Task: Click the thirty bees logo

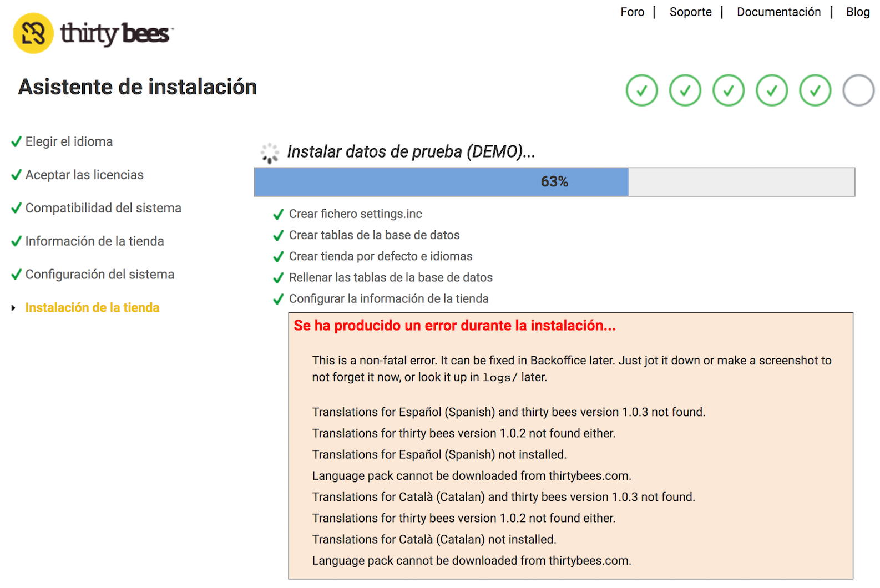Action: [93, 33]
